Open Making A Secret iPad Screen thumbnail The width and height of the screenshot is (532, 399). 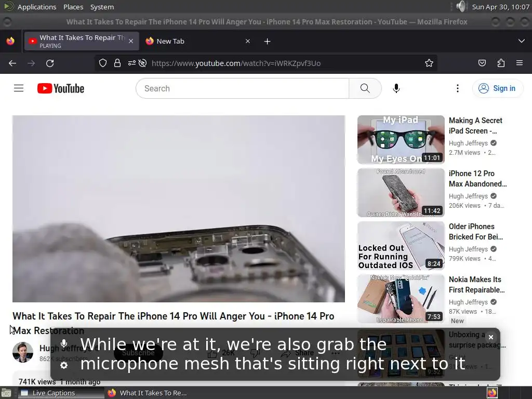click(x=401, y=139)
